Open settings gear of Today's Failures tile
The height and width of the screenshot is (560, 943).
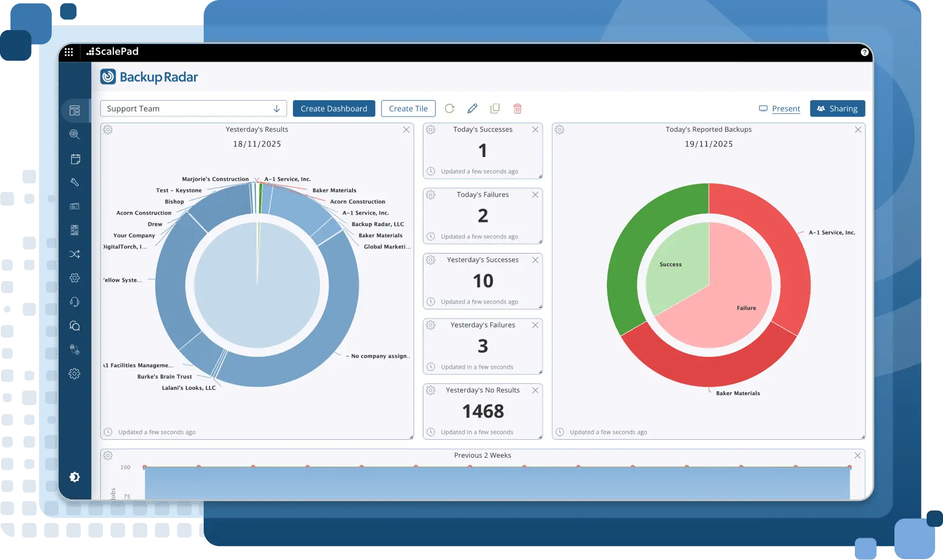pyautogui.click(x=431, y=195)
